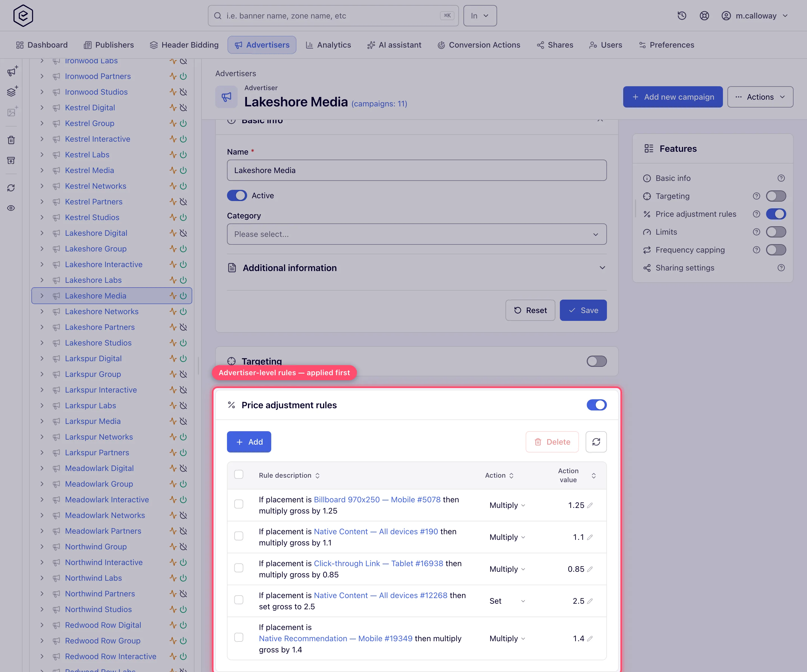Open the help lifebuoy icon
This screenshot has width=807, height=672.
[704, 16]
